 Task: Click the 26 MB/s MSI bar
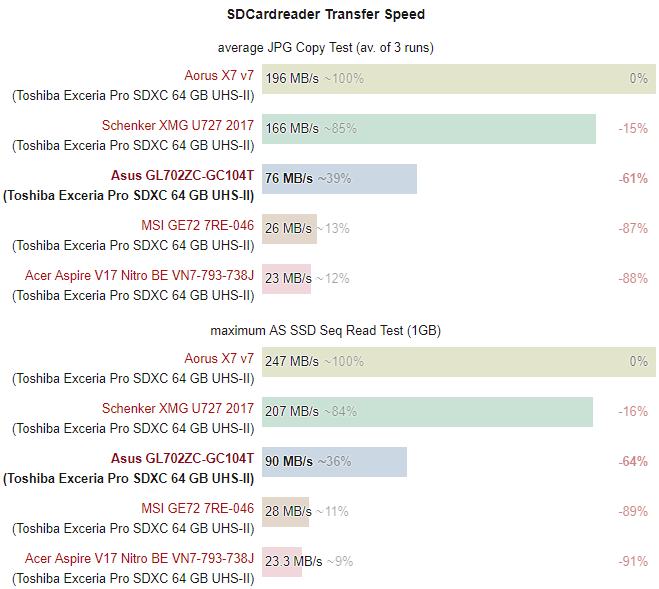click(290, 229)
